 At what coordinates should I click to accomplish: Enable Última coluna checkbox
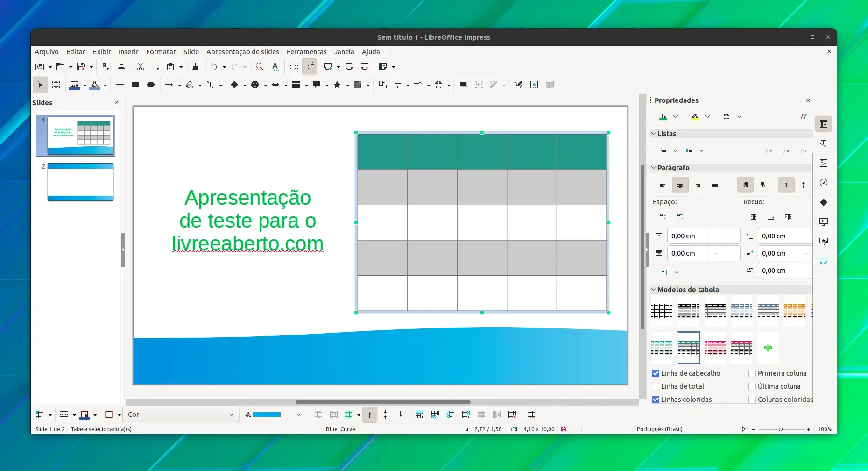(752, 386)
